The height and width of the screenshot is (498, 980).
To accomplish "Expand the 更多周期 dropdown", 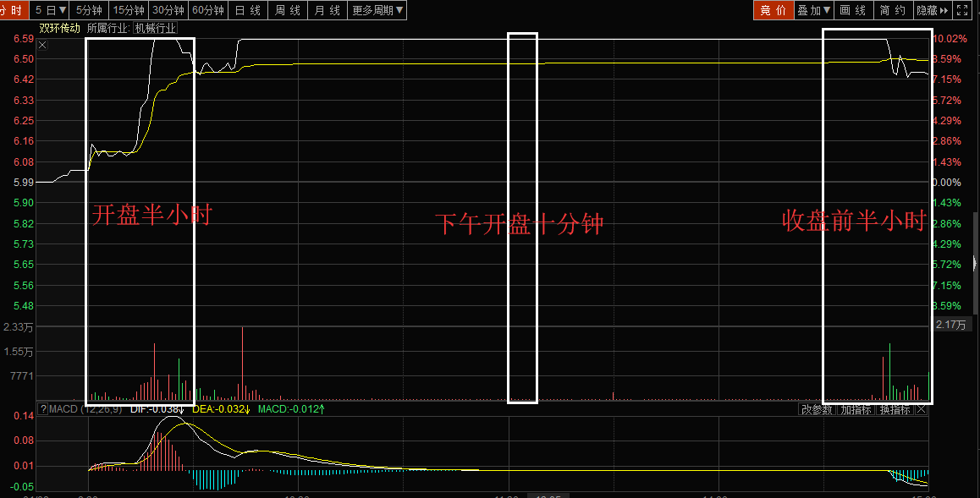I will coord(377,10).
